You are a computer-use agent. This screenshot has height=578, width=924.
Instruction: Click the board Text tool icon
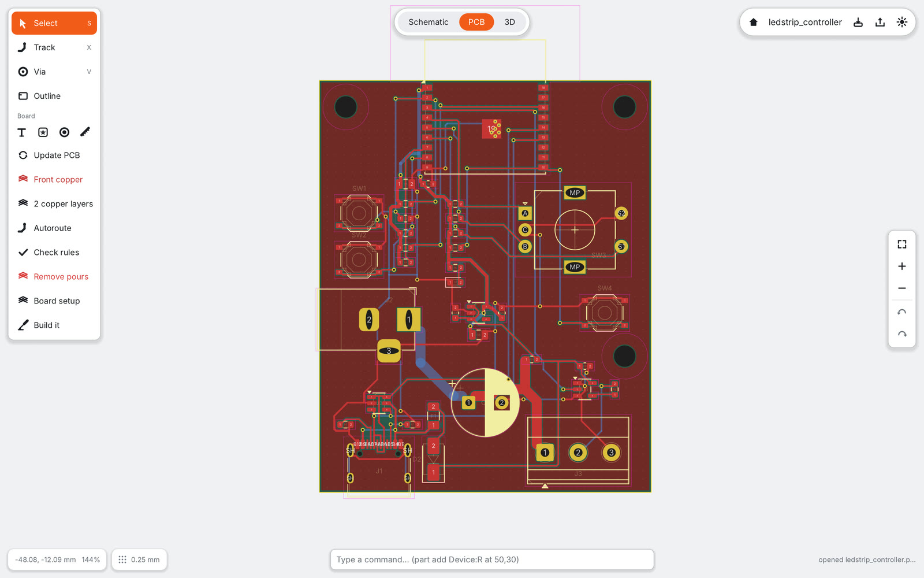point(22,132)
